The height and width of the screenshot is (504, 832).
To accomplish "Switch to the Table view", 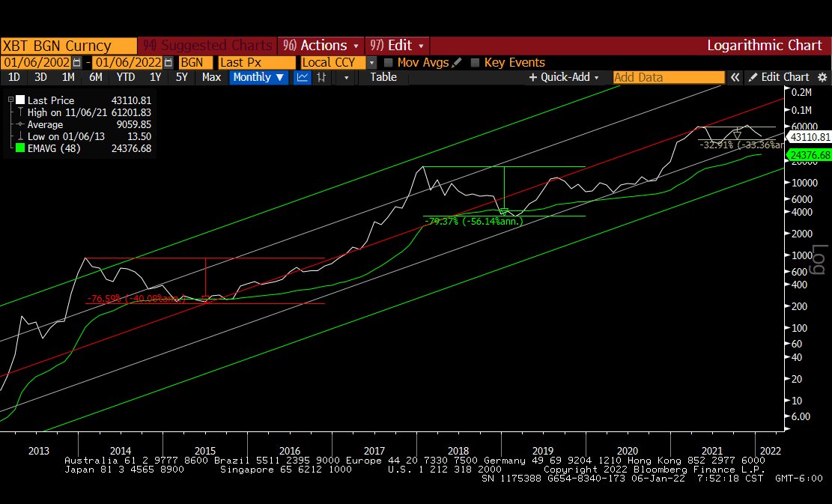I will pyautogui.click(x=383, y=77).
